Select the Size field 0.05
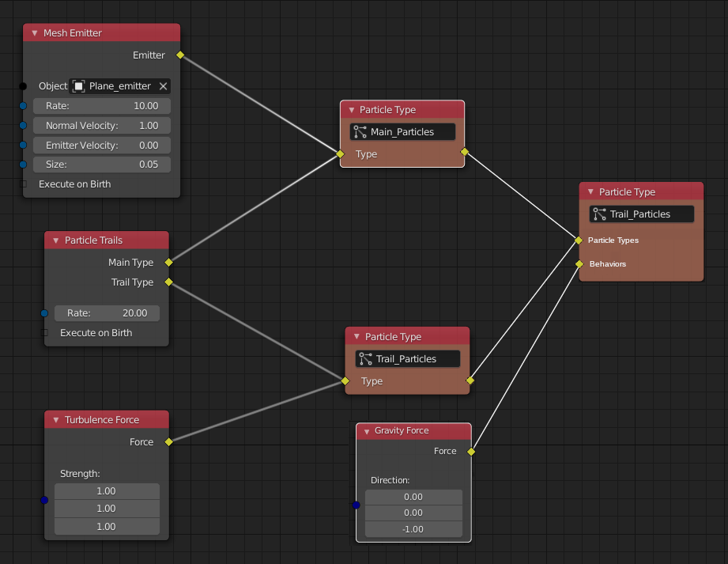Screen dimensions: 728x564 102,165
